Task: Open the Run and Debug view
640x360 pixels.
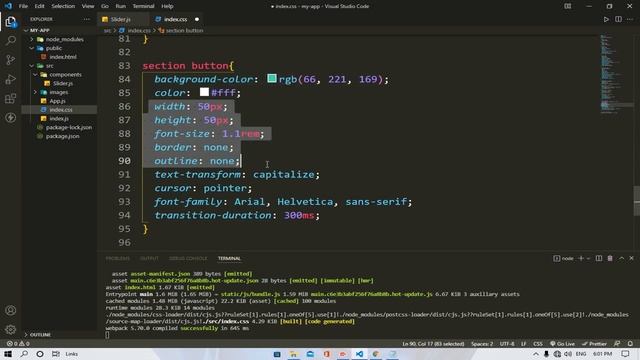Action: click(x=11, y=79)
